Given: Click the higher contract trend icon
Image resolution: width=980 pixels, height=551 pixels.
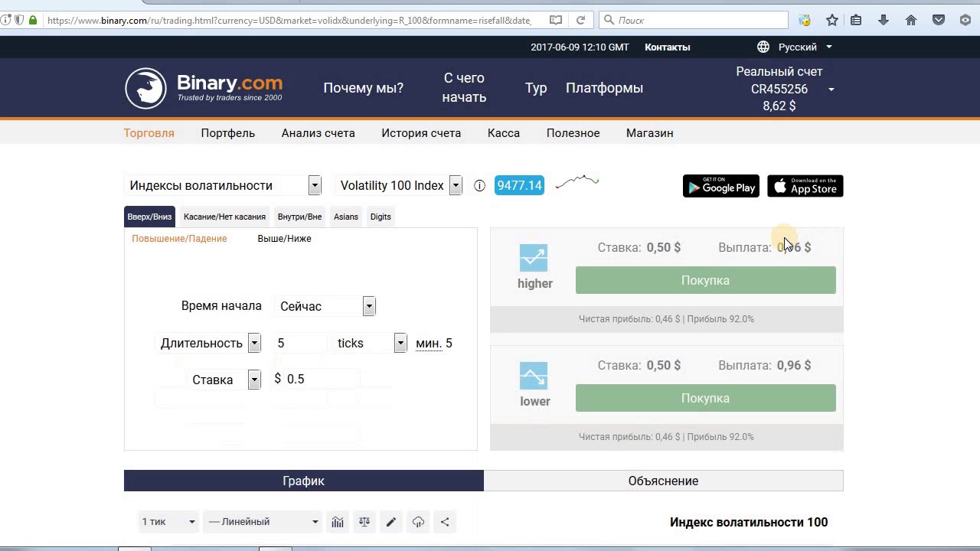Looking at the screenshot, I should (534, 258).
